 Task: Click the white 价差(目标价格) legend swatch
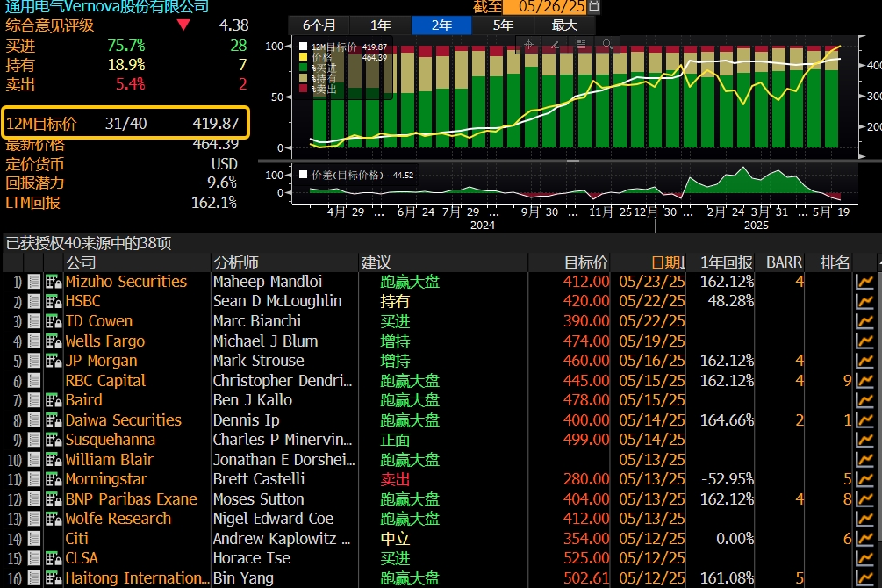[x=303, y=175]
